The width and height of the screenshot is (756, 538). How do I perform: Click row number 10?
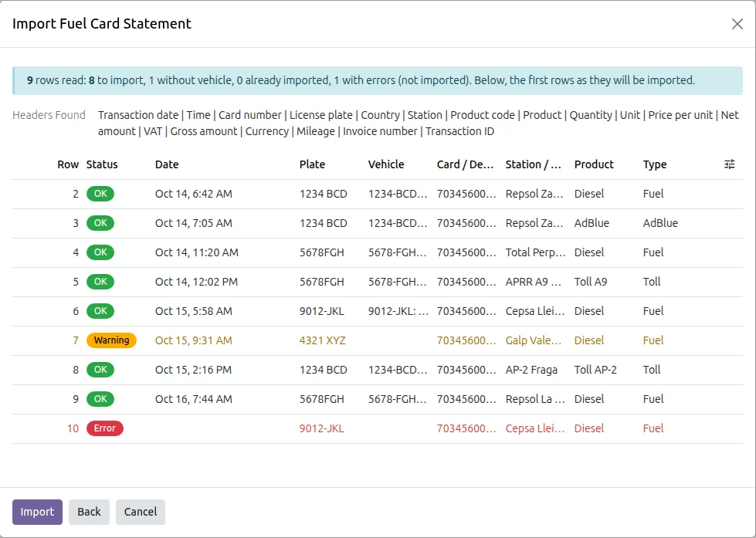(x=73, y=428)
